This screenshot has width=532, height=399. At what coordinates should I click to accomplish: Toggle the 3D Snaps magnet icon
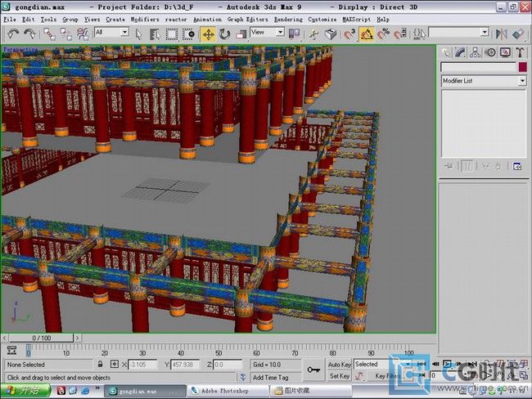[349, 34]
